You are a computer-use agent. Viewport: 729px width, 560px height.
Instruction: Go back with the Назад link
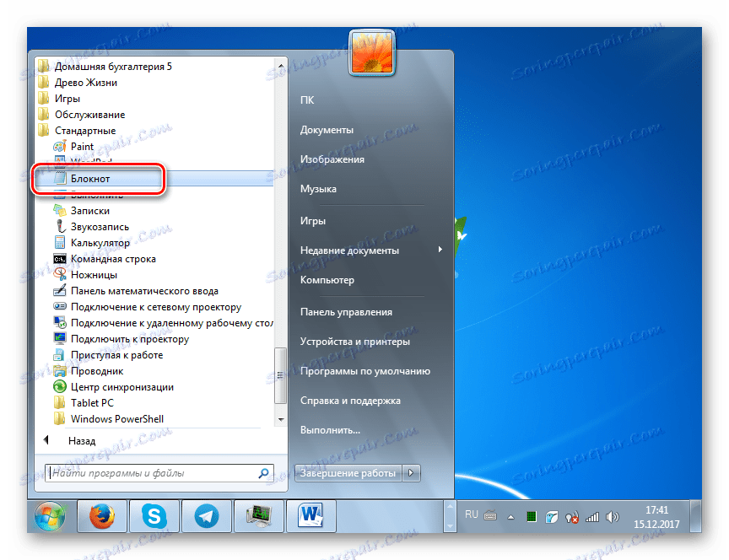(82, 440)
